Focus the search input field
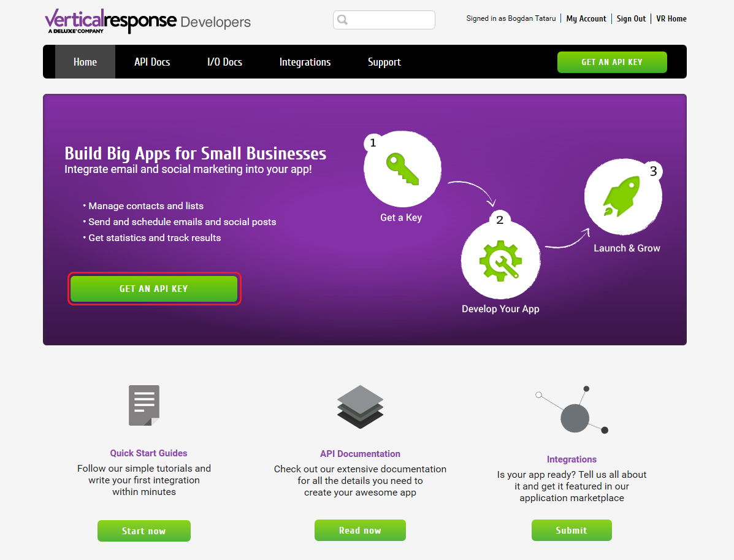Screen dimensions: 734x560 click(384, 20)
